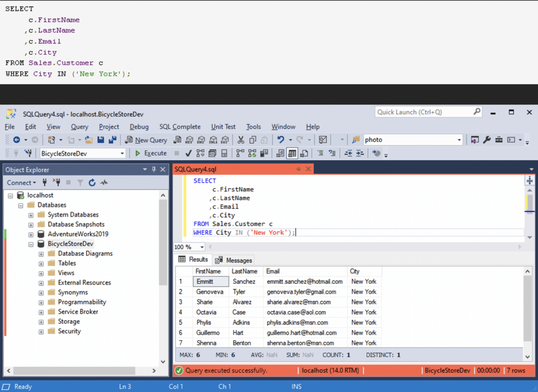Expand the System Databases folder
538x392 pixels.
coord(31,215)
